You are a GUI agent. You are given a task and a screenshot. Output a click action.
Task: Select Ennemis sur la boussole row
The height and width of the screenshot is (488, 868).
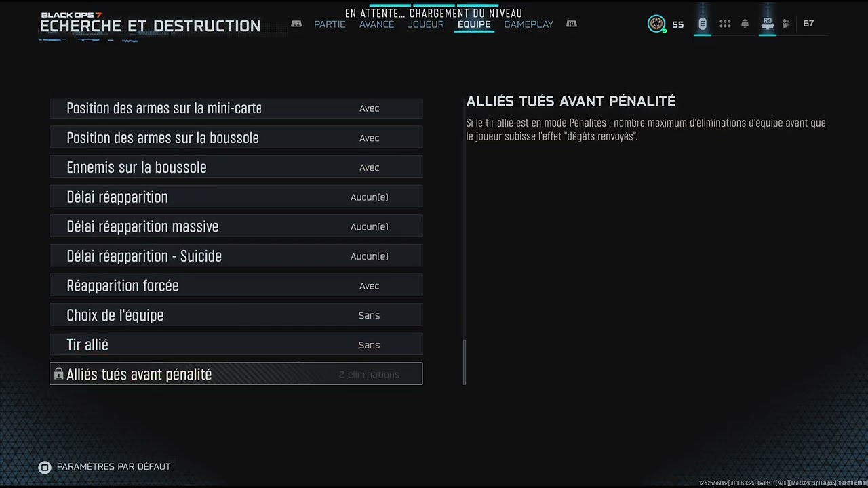[236, 167]
